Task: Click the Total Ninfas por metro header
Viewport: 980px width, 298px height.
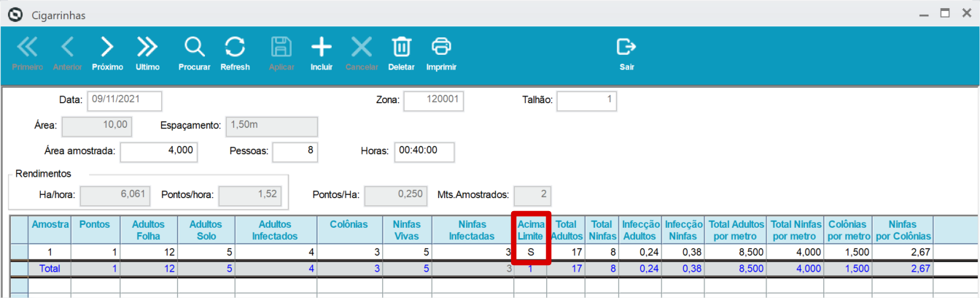Action: pos(796,229)
